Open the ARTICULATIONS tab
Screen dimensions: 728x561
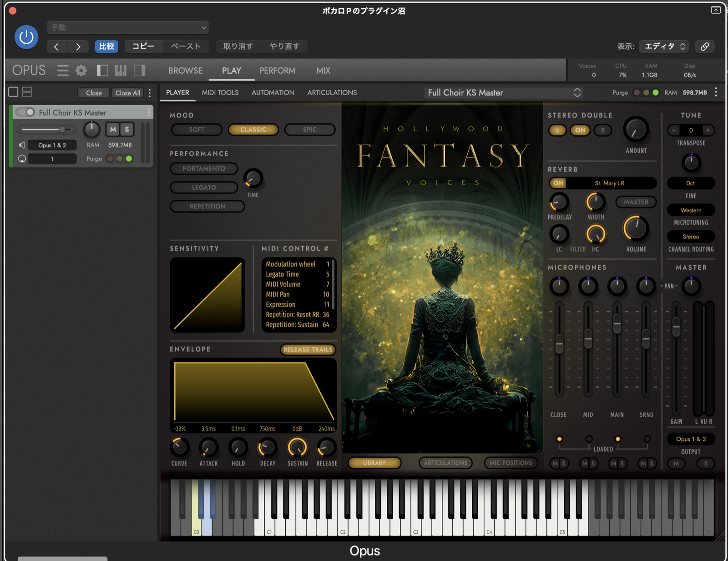click(x=332, y=92)
